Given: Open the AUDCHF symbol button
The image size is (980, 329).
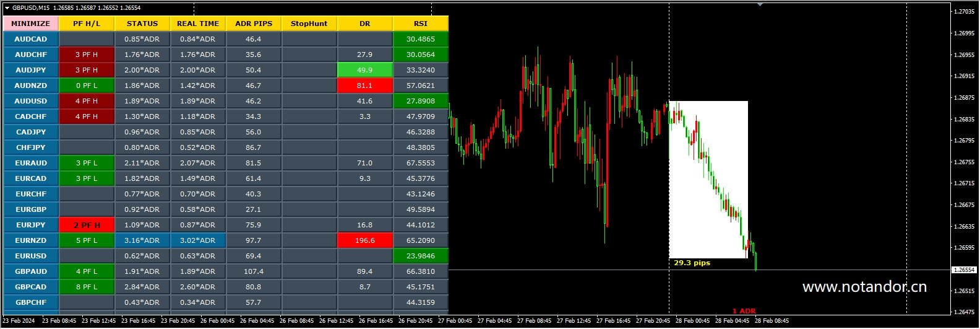Looking at the screenshot, I should pyautogui.click(x=31, y=55).
